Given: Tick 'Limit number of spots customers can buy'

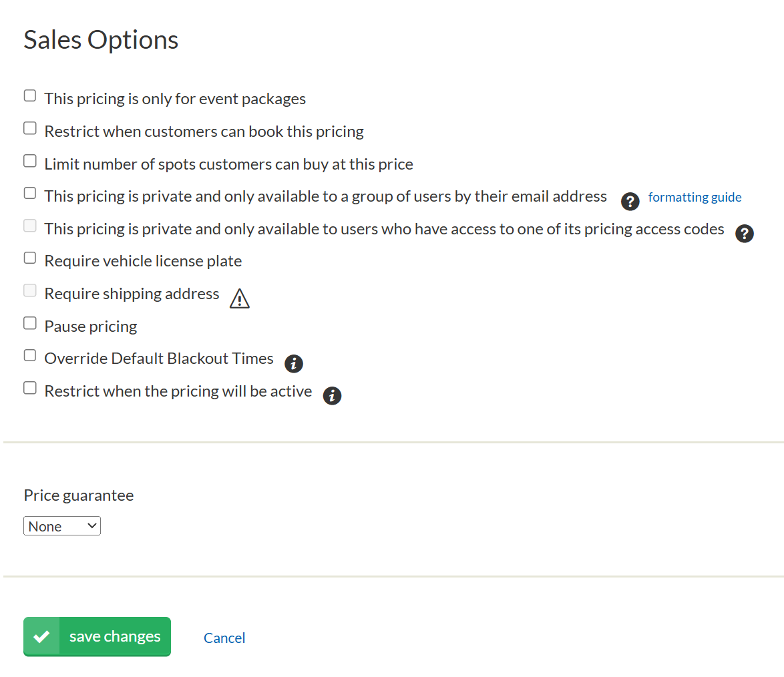Looking at the screenshot, I should pyautogui.click(x=30, y=161).
